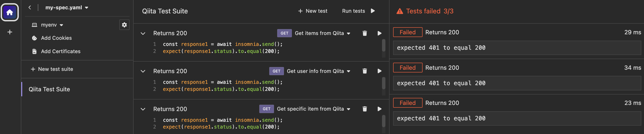The height and width of the screenshot is (134, 644).
Task: Create a New test suite
Action: point(52,69)
